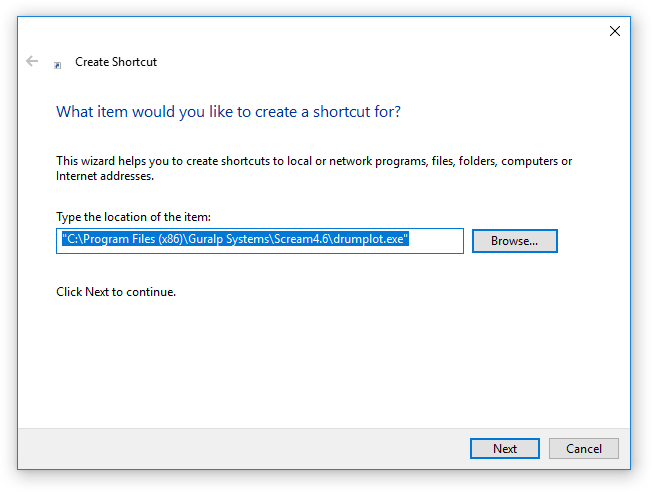652x492 pixels.
Task: Cancel the shortcut wizard
Action: point(583,448)
